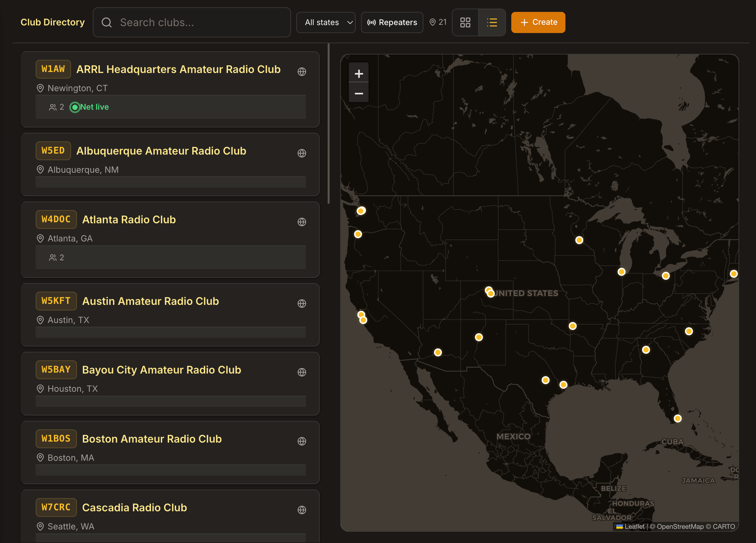
Task: Click the W5BAY callsign badge
Action: [x=56, y=370]
